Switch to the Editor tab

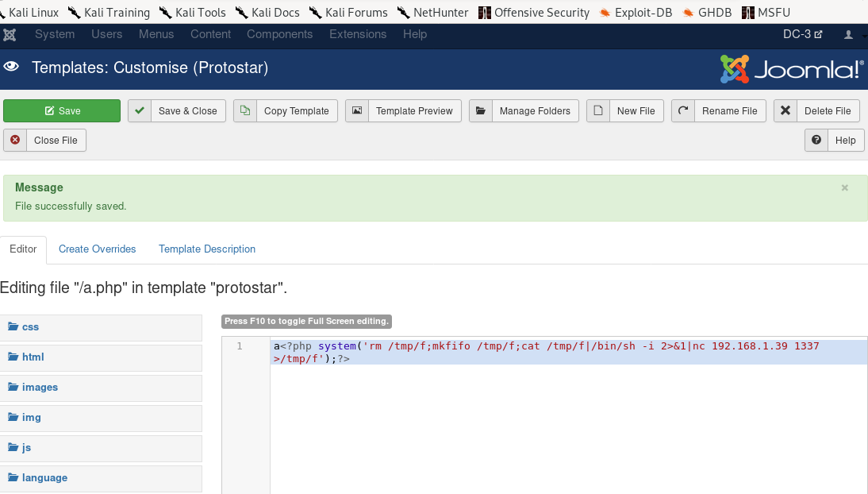pyautogui.click(x=23, y=249)
